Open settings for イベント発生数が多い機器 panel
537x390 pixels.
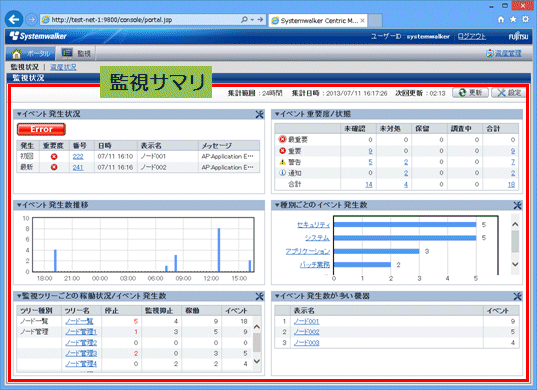(x=517, y=296)
